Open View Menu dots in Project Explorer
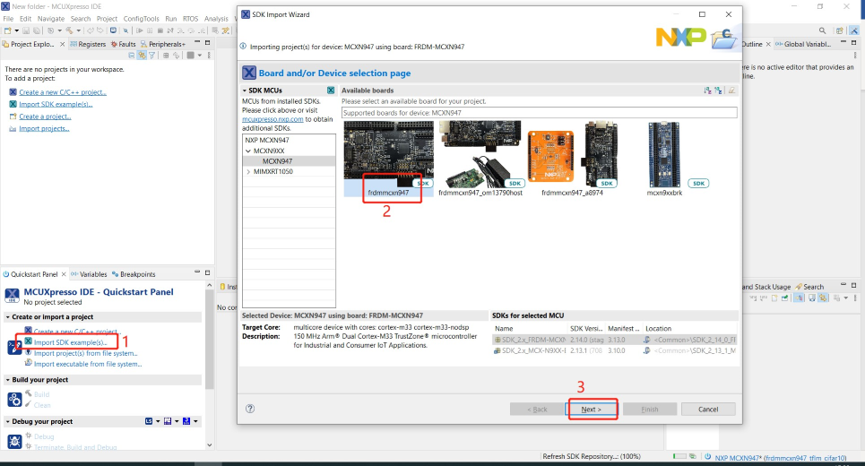This screenshot has height=466, width=865. coord(209,55)
